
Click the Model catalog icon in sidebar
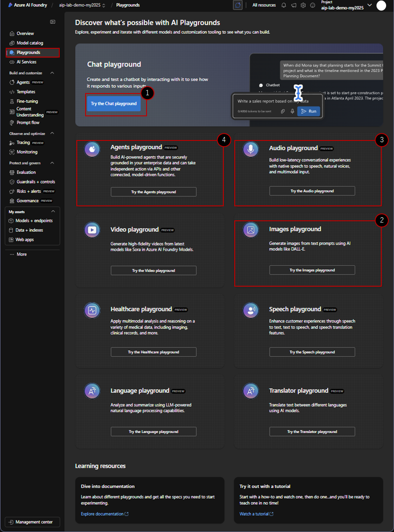coord(12,43)
